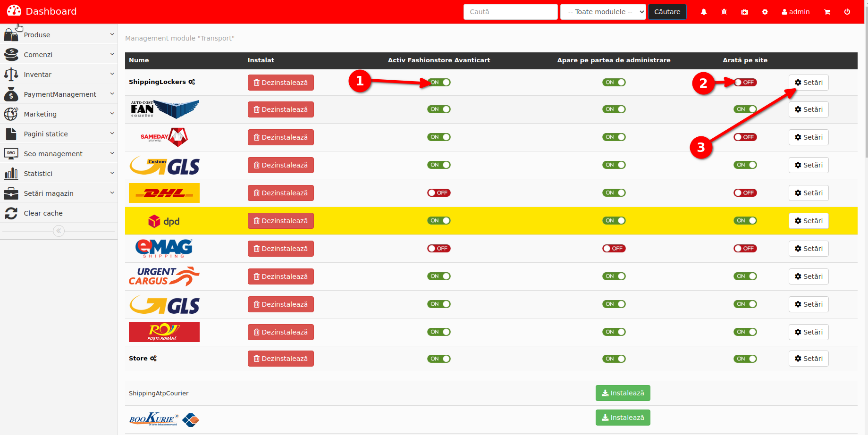Screen dimensions: 868x435
Task: Collapse sidebar with double-chevron icon
Action: click(59, 231)
